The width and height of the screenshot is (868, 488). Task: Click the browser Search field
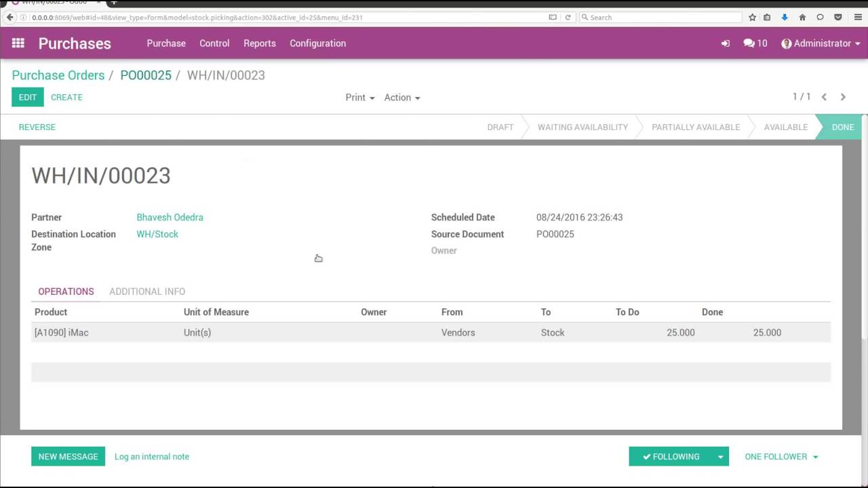tap(661, 18)
